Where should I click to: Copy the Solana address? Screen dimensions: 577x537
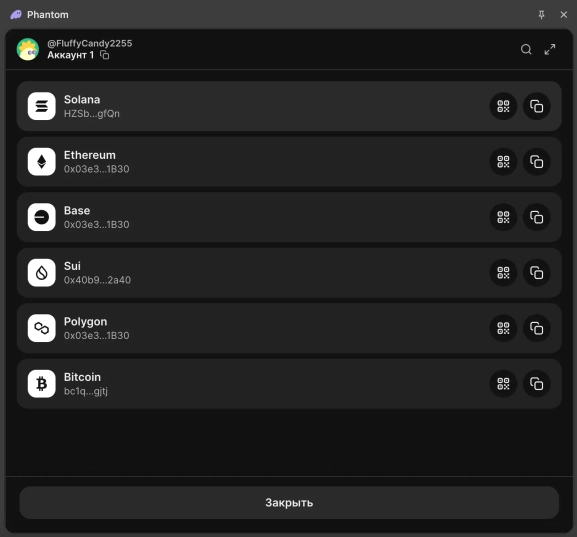tap(537, 106)
